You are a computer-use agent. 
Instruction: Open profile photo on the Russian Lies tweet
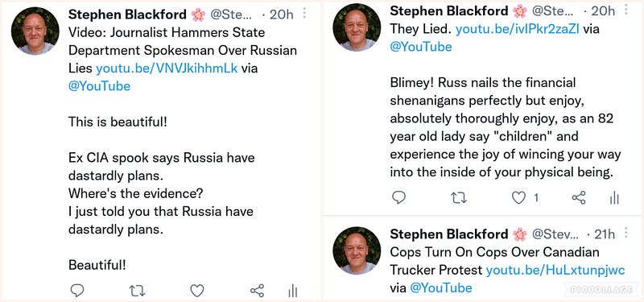point(35,31)
